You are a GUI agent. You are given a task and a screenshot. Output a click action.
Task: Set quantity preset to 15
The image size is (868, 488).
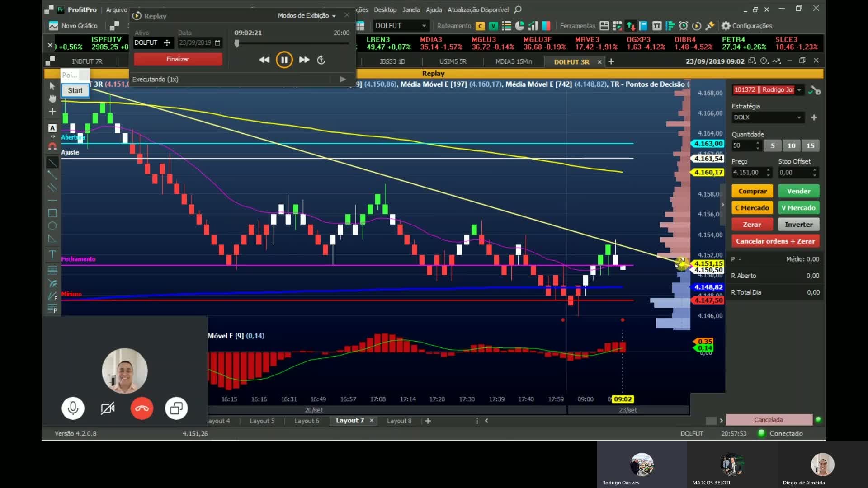(x=810, y=145)
